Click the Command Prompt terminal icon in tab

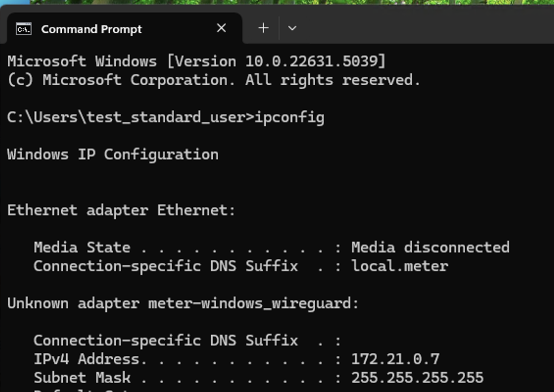[x=24, y=29]
